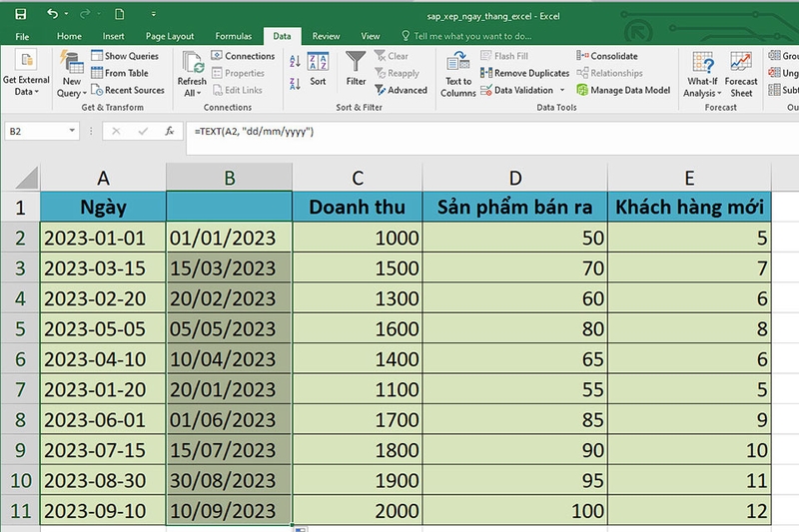Screen dimensions: 799x532
Task: Click the Redo arrow icon
Action: click(x=85, y=14)
